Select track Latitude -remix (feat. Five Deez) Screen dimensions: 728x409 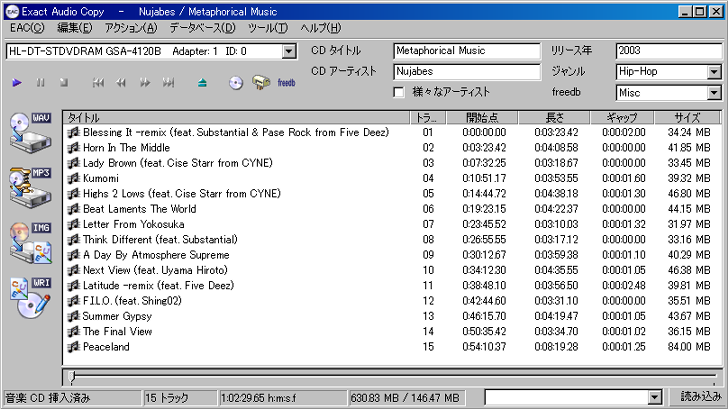point(158,286)
